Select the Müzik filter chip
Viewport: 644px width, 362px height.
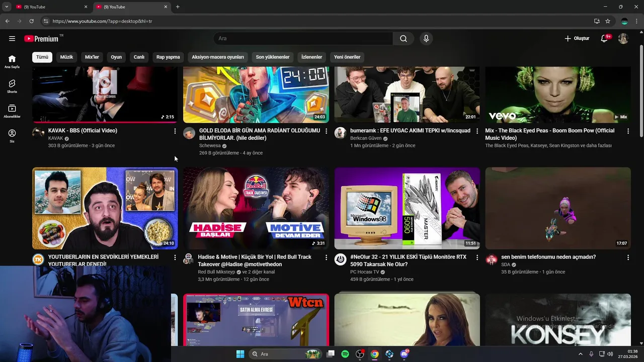(66, 57)
